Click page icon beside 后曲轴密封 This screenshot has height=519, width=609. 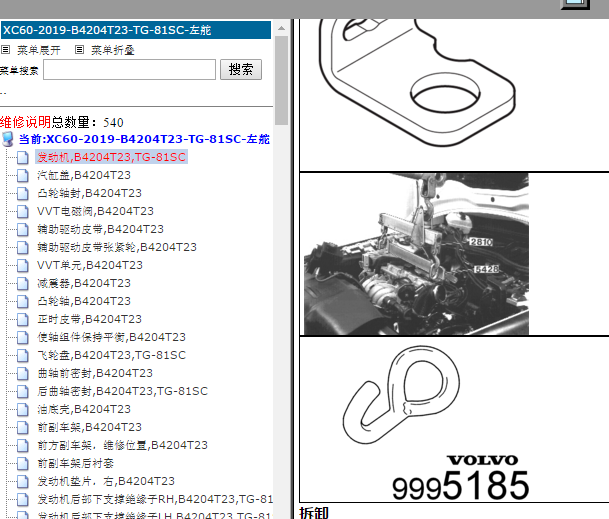pyautogui.click(x=23, y=391)
